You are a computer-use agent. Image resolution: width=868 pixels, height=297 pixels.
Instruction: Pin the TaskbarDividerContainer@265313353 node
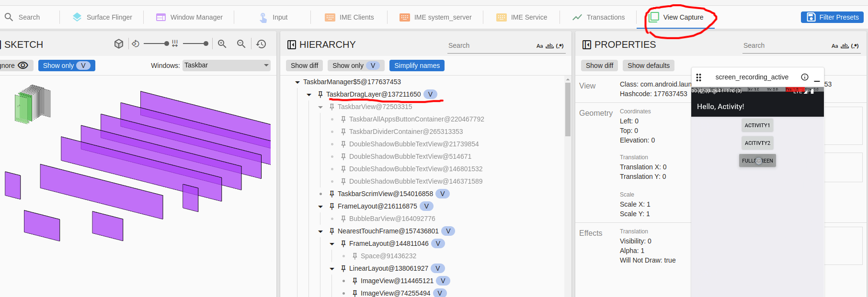point(343,132)
